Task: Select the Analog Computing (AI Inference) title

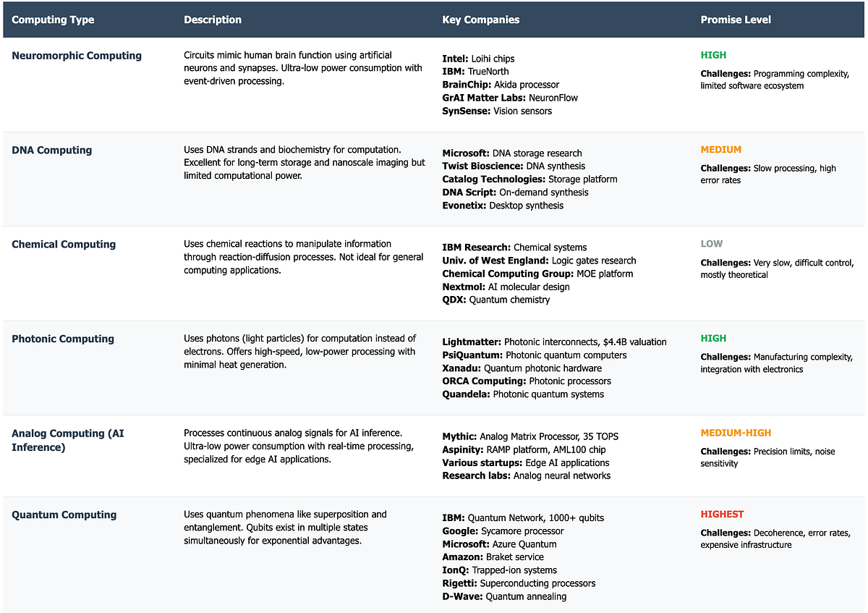Action: (67, 440)
